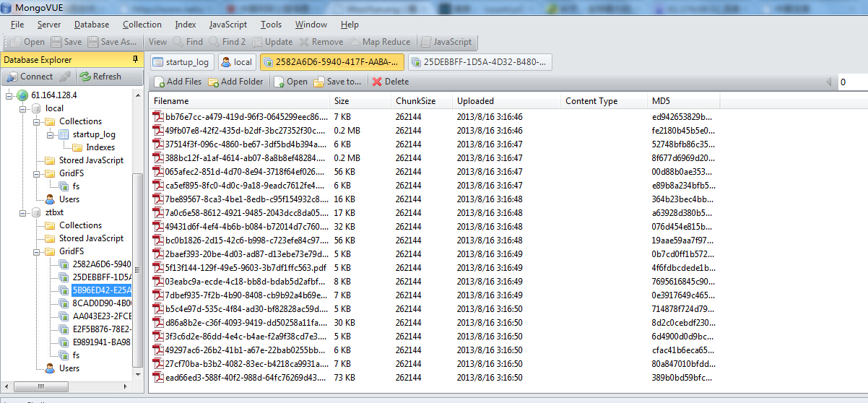This screenshot has width=868, height=403.
Task: Open the Server menu
Action: coord(49,25)
